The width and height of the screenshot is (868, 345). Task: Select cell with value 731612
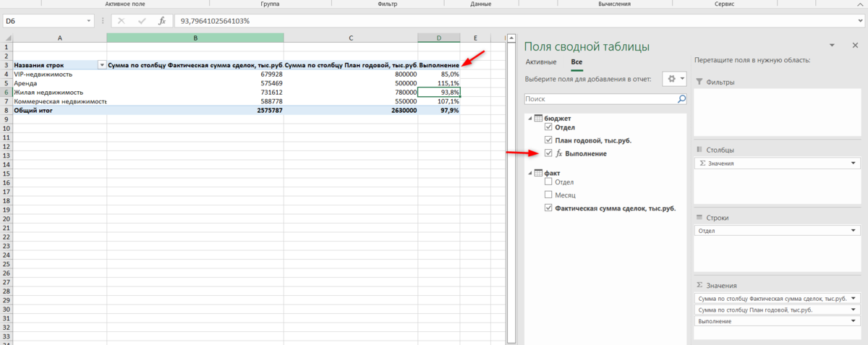tap(195, 93)
